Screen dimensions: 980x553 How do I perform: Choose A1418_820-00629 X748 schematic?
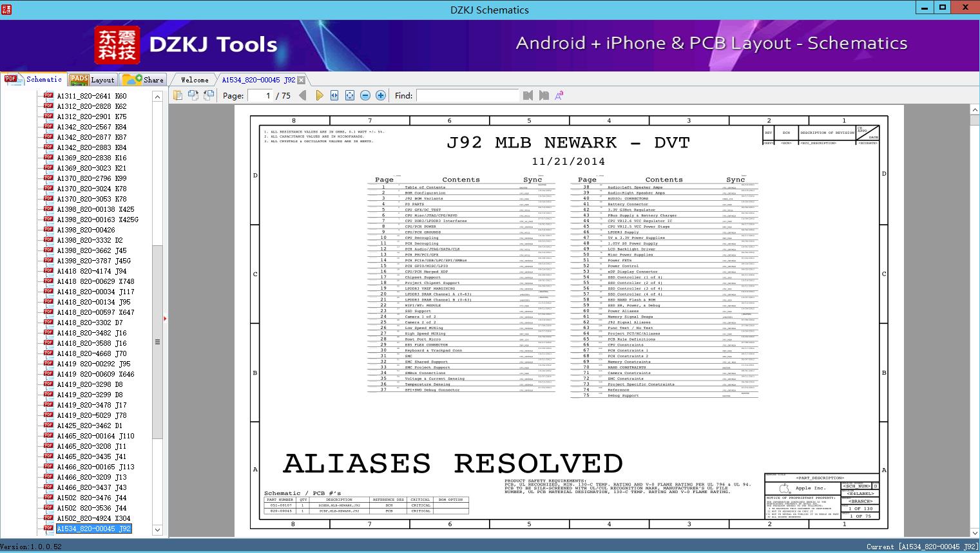pos(95,281)
